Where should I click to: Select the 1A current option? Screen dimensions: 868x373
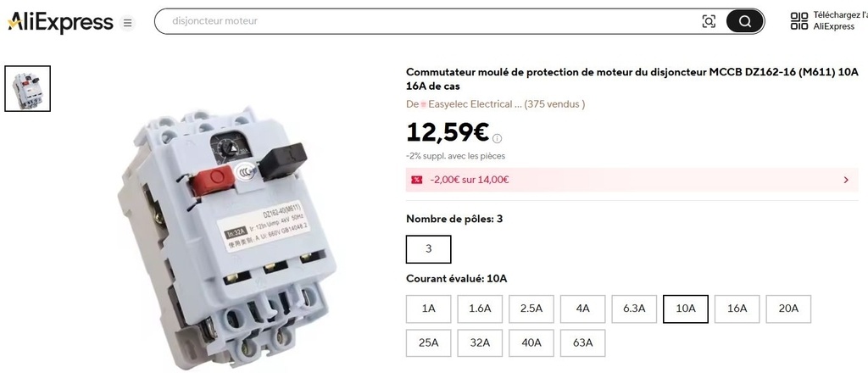(428, 309)
